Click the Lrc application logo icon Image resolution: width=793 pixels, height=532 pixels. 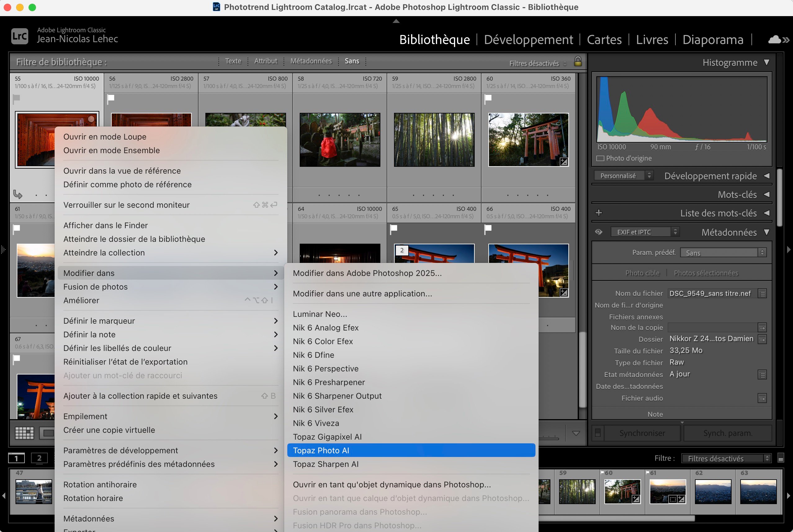click(x=20, y=36)
